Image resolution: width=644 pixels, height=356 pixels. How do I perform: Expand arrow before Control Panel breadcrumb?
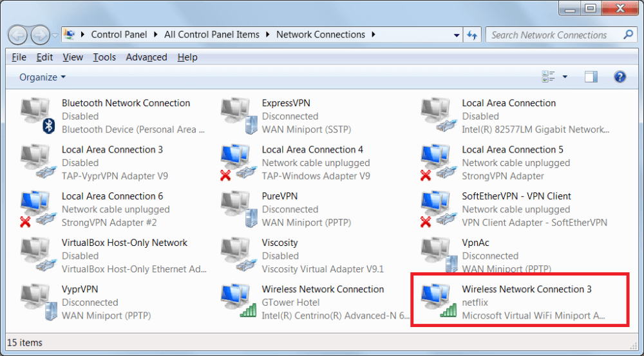(82, 35)
